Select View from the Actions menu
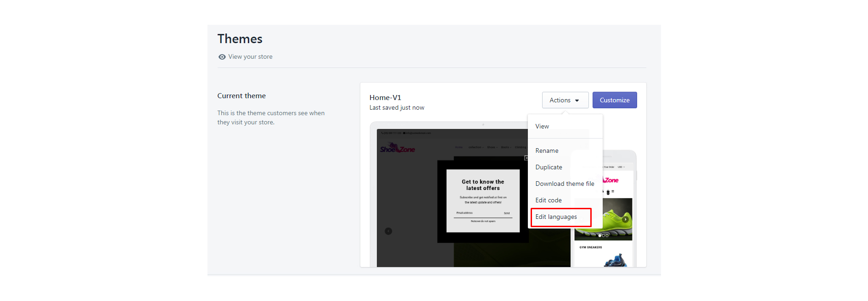The height and width of the screenshot is (301, 868). click(x=542, y=126)
